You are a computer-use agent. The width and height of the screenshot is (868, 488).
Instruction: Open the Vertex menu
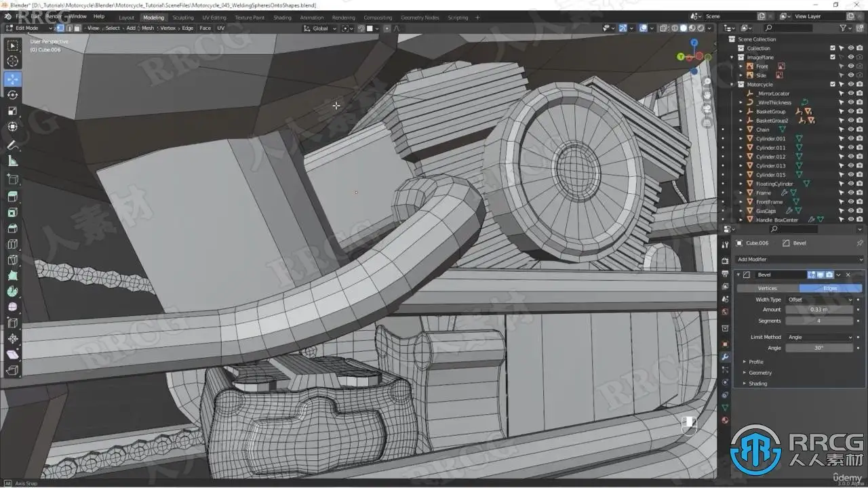167,28
